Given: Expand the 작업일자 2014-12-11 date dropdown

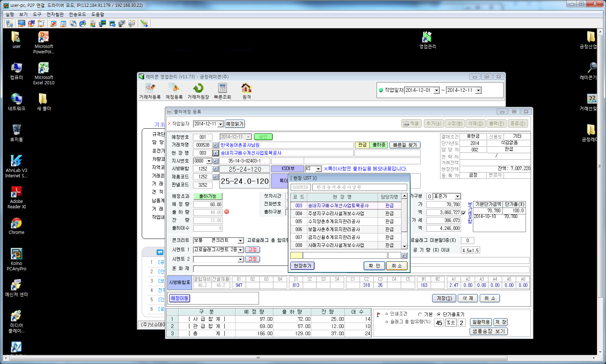Looking at the screenshot, I should [220, 124].
